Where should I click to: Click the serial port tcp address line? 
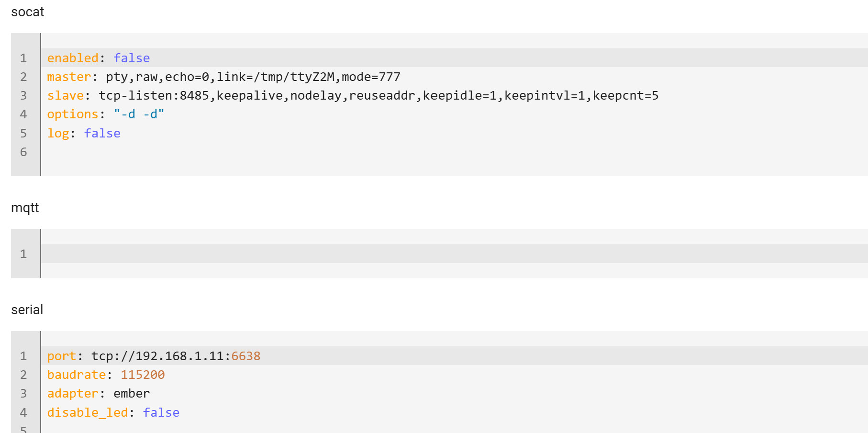point(454,356)
